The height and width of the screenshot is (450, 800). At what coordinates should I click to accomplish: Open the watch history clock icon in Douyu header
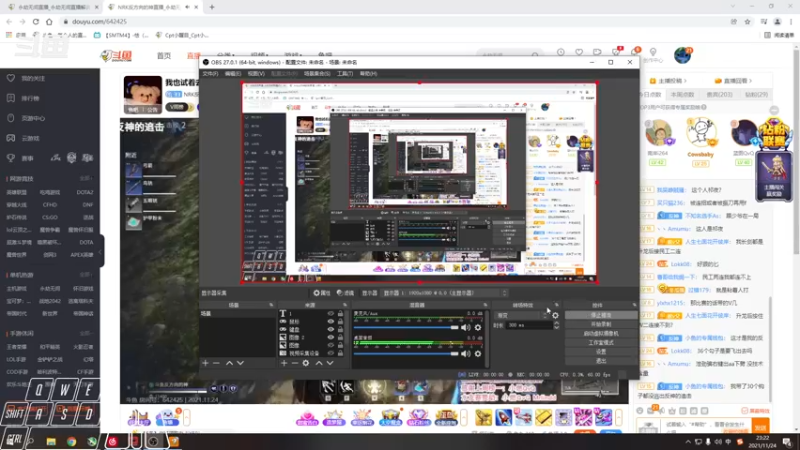point(561,53)
